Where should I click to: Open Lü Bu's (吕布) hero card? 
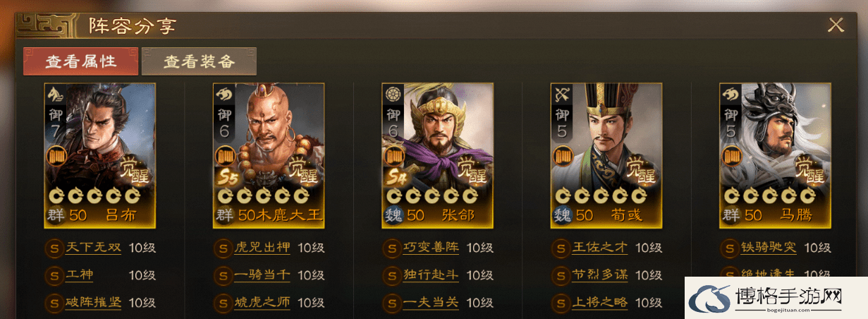(99, 155)
